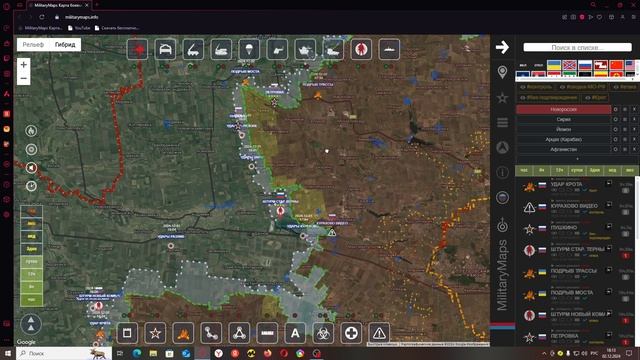Image resolution: width=640 pixels, height=360 pixels.
Task: Select the Новороссия region entry
Action: [563, 109]
